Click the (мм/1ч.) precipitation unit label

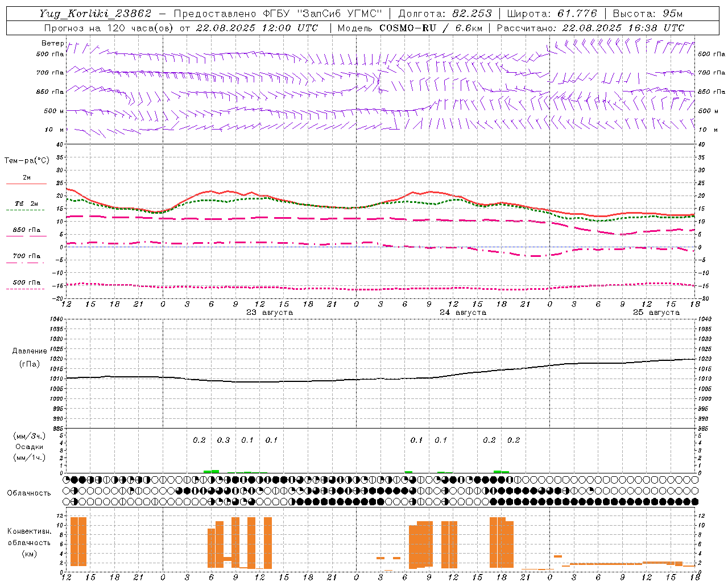(x=30, y=458)
